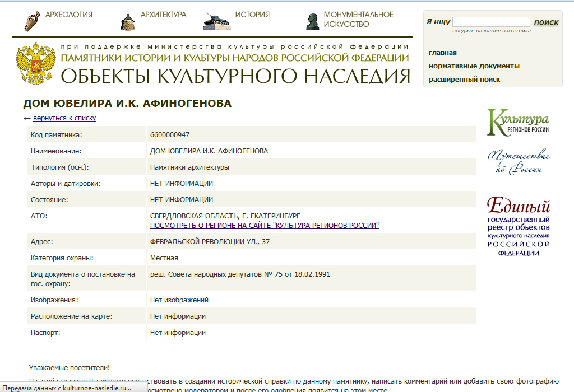Open Монументальное искусство section
Viewport: 574px width, 392px height.
358,20
